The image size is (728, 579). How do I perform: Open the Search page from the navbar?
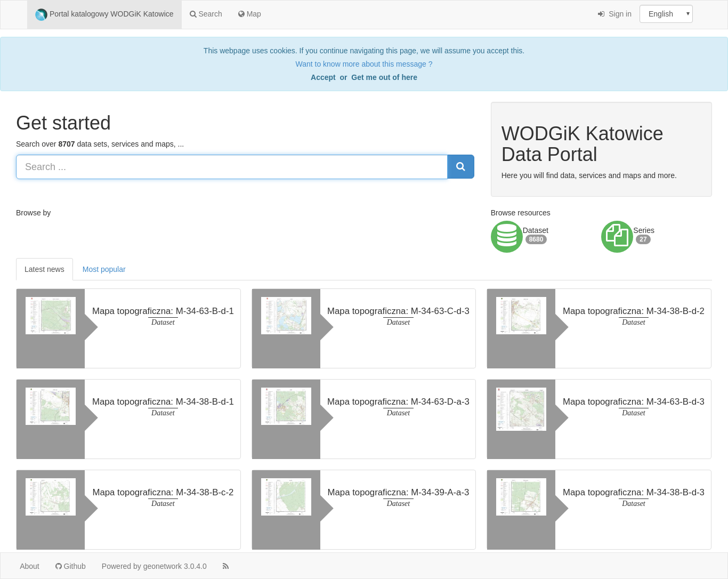(x=206, y=14)
